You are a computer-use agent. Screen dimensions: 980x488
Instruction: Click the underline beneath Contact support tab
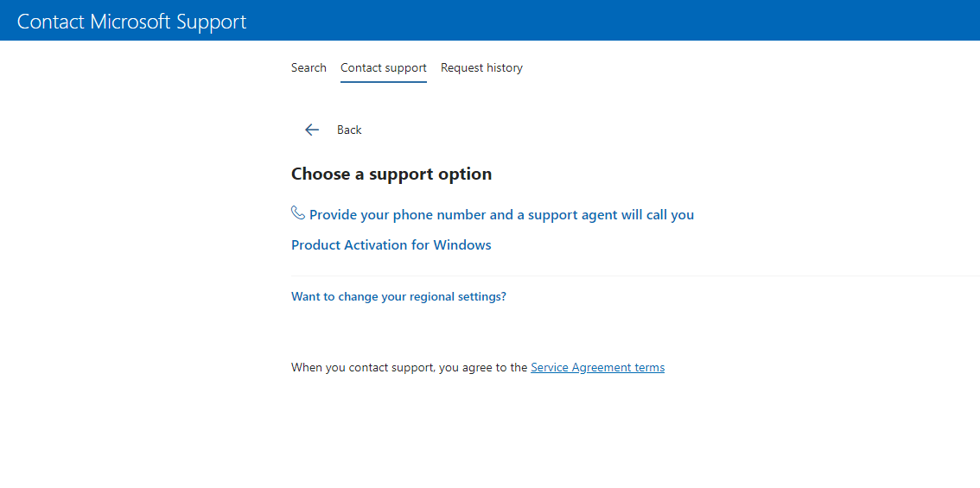point(384,82)
